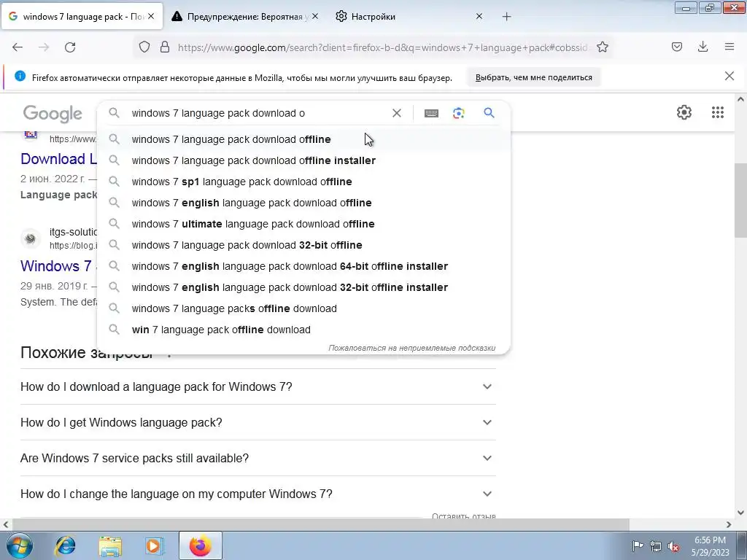
Task: Select Firefox taskbar button
Action: (201, 545)
